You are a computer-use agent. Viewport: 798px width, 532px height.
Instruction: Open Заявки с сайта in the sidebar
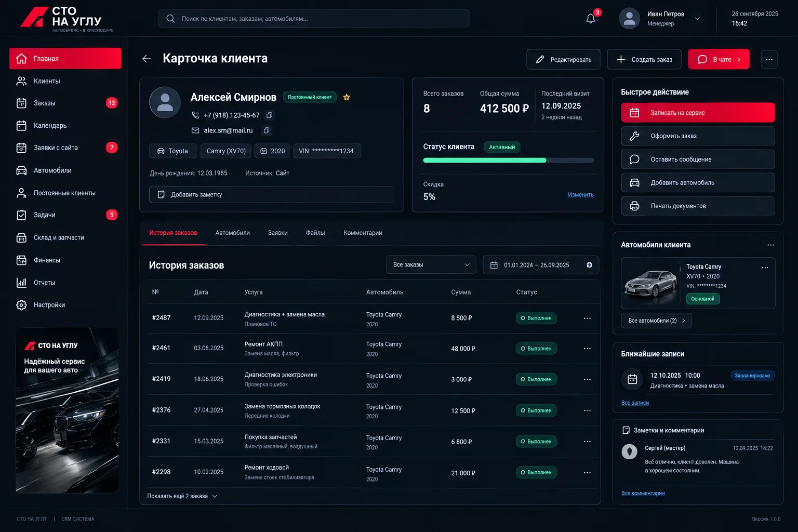point(65,148)
